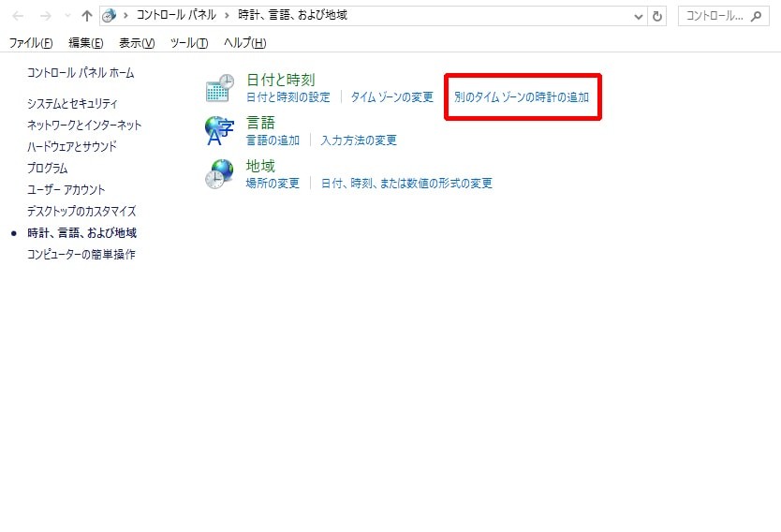Focus the Control Panel search box
This screenshot has width=781, height=532.
(723, 17)
